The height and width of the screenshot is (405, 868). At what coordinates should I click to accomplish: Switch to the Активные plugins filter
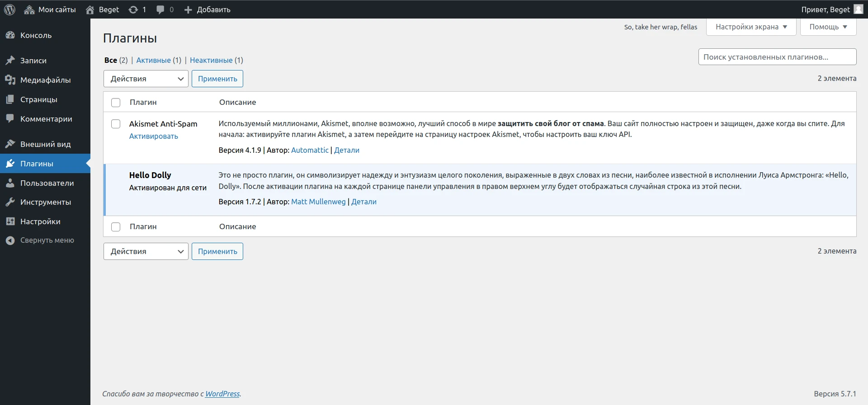pos(153,60)
